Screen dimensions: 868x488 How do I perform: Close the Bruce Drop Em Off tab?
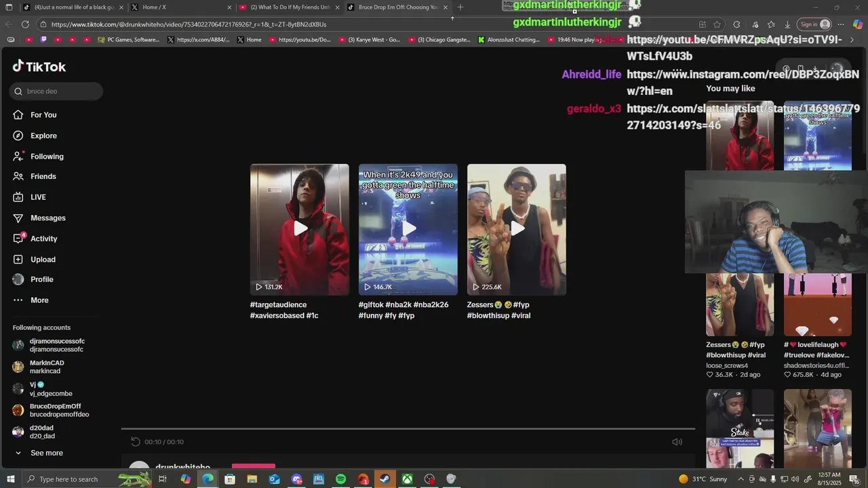[x=446, y=7]
